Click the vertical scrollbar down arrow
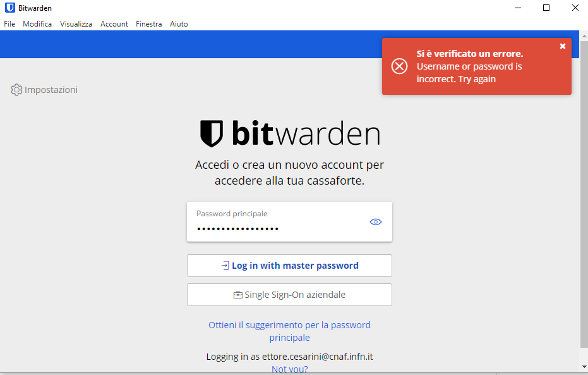The height and width of the screenshot is (375, 588). tap(584, 367)
